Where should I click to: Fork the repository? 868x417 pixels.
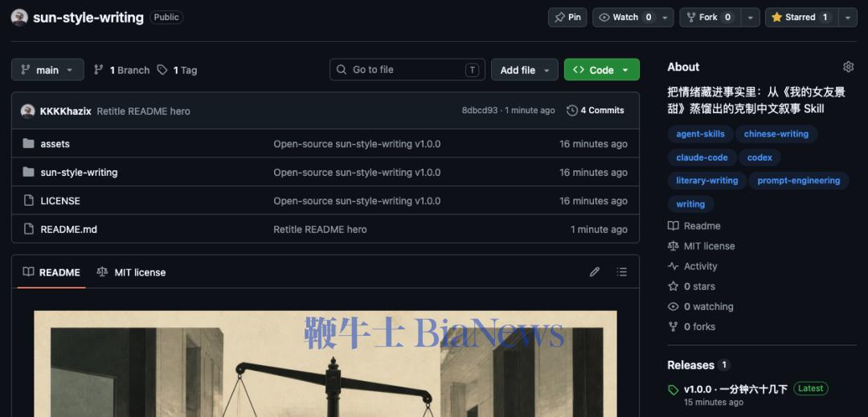[709, 17]
